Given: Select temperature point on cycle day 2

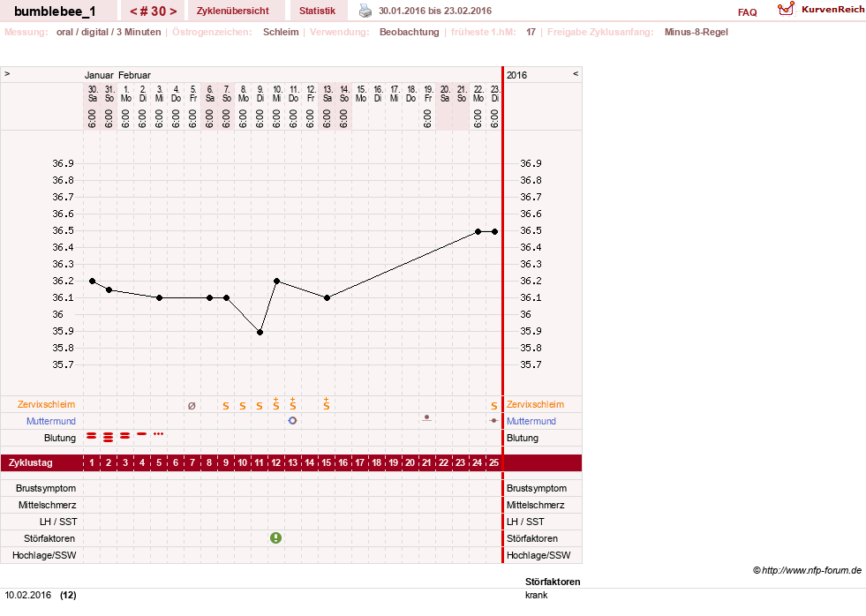Looking at the screenshot, I should pos(109,289).
